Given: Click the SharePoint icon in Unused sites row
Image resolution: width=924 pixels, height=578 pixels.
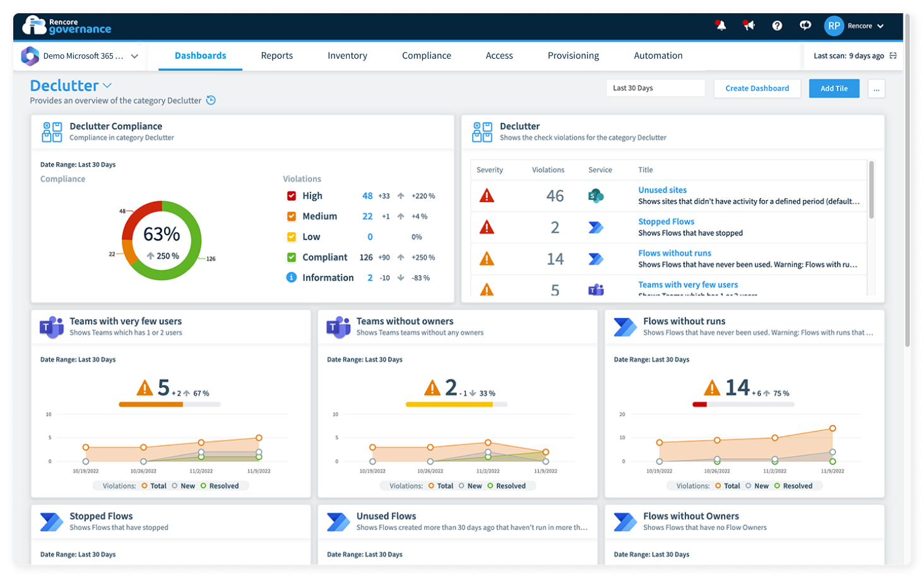Looking at the screenshot, I should coord(596,196).
